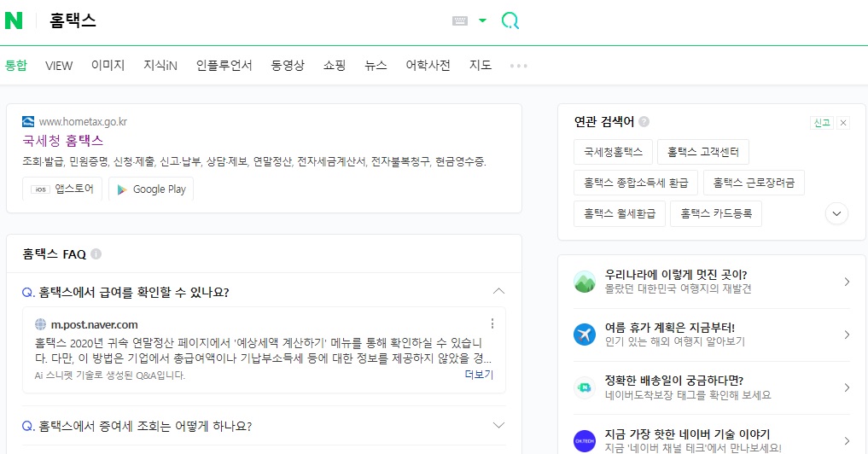Click the globe icon beside m.post.naver.com
This screenshot has height=454, width=868.
click(40, 324)
